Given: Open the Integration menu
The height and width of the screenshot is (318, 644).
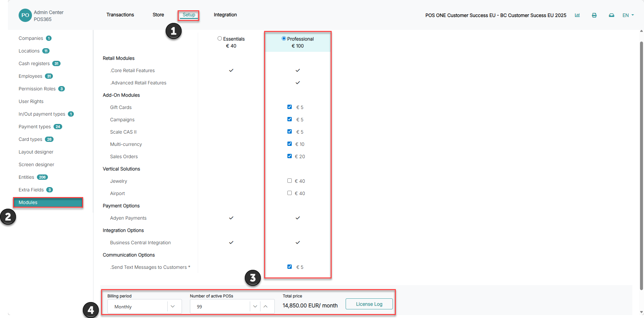Looking at the screenshot, I should click(x=225, y=15).
